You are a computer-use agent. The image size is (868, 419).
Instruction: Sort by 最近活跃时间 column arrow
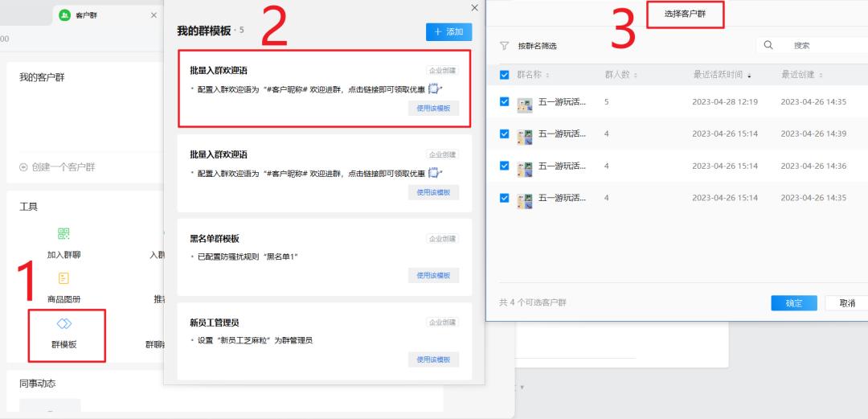(749, 76)
